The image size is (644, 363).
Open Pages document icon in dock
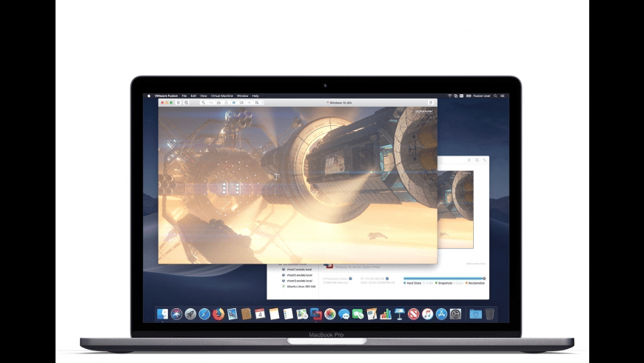[372, 314]
